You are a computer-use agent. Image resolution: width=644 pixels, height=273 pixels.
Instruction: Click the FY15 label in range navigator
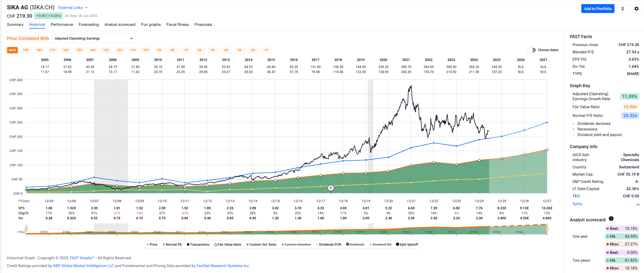(x=270, y=232)
